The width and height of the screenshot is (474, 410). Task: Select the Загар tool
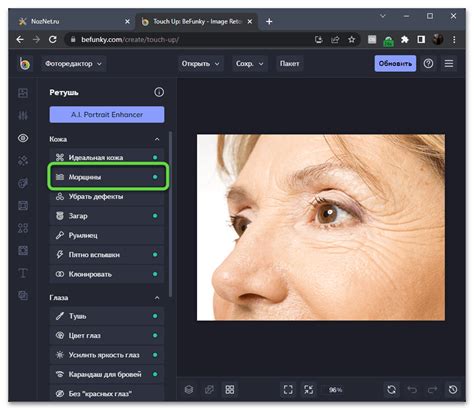[x=107, y=216]
